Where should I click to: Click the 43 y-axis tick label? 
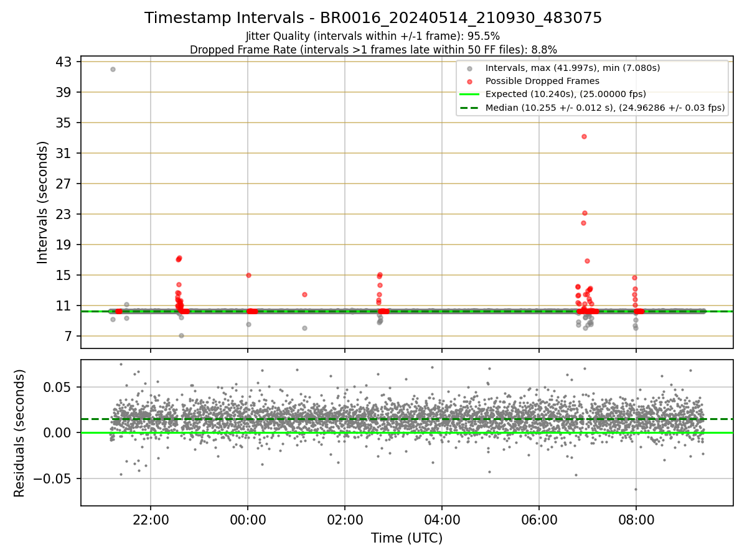pos(65,62)
